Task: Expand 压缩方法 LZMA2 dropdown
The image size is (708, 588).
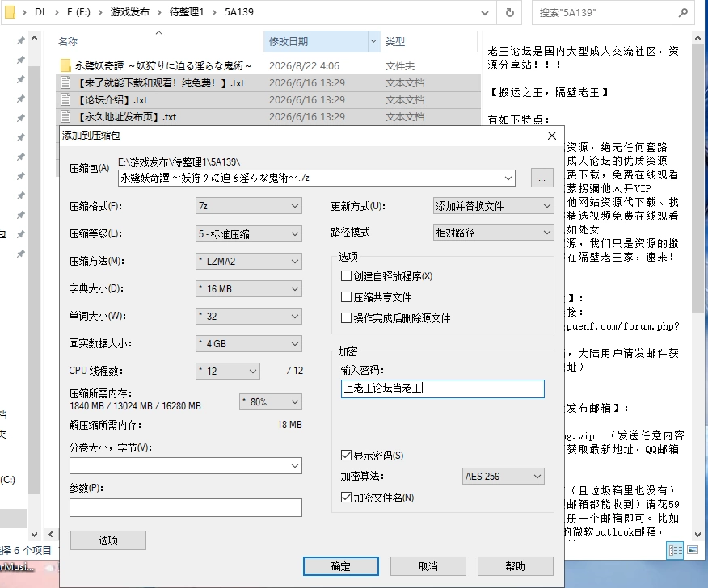Action: tap(249, 261)
